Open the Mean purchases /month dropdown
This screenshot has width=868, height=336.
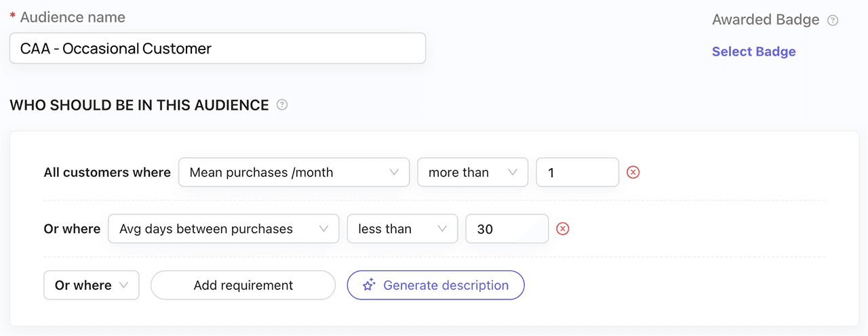point(294,172)
